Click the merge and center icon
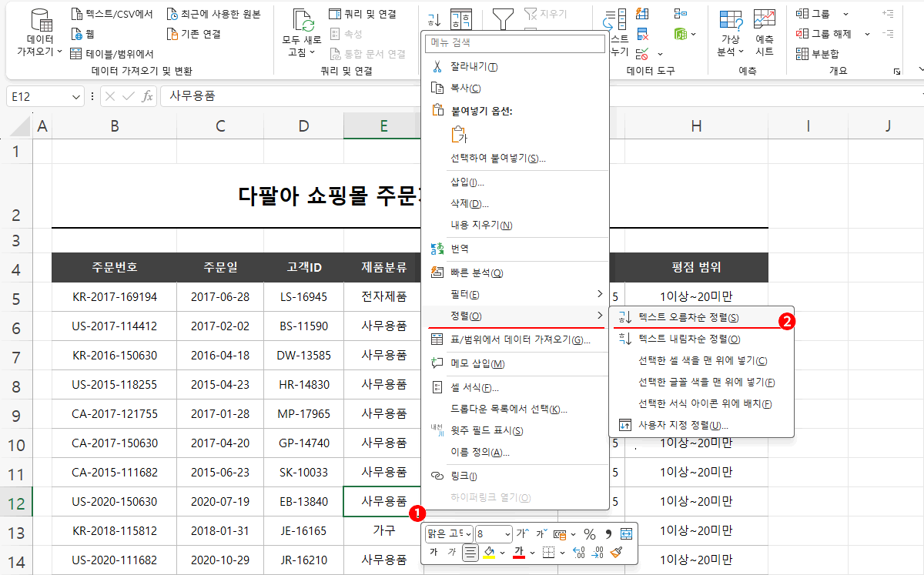Screen dimensions: 924x575 click(x=626, y=533)
